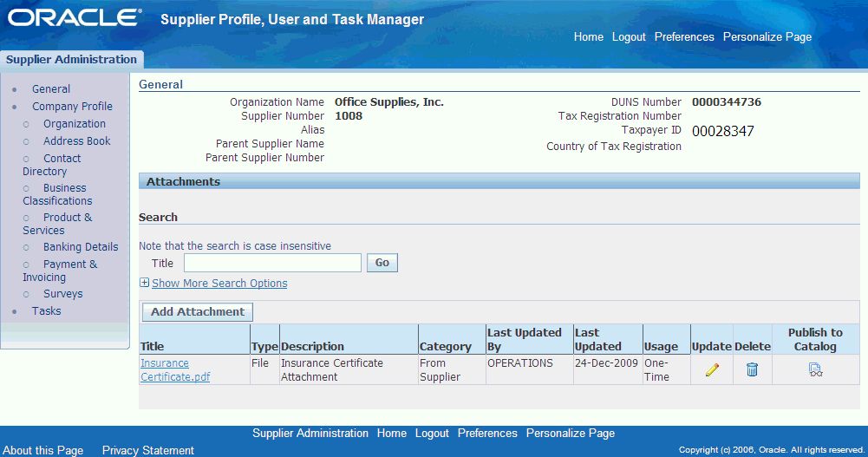
Task: Click the Taxpayer ID value 00028347
Action: point(723,131)
